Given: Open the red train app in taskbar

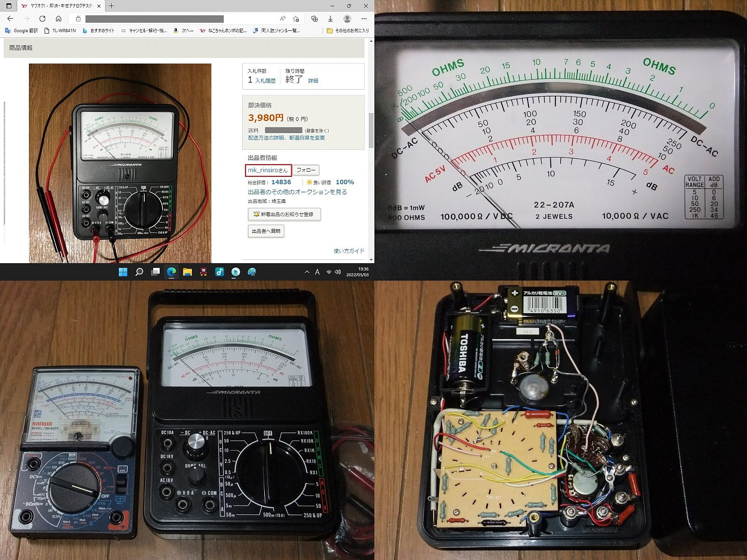Looking at the screenshot, I should click(x=204, y=272).
